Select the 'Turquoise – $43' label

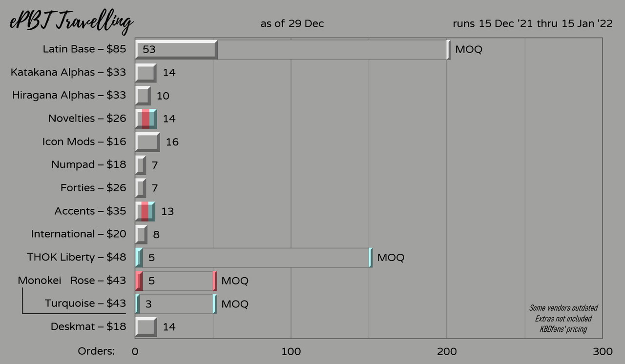point(85,303)
